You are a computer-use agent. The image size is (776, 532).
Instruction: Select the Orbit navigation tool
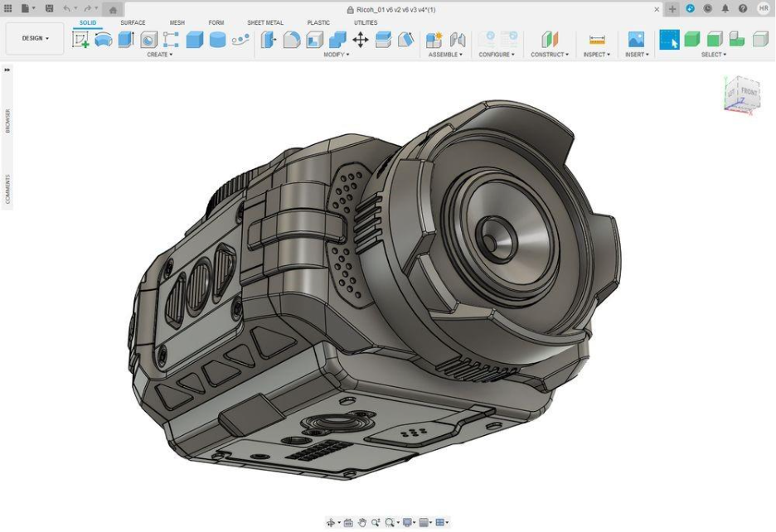click(x=331, y=523)
